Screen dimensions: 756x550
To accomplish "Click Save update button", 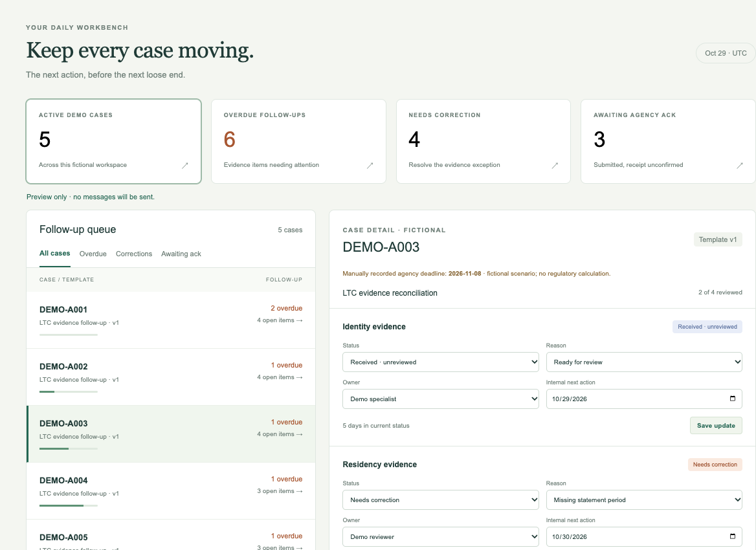I will [x=716, y=426].
